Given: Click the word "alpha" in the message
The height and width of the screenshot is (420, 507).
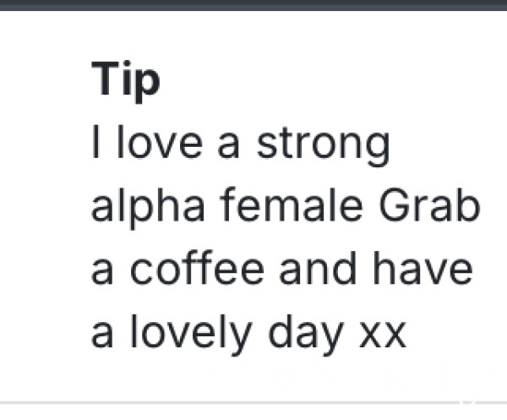Looking at the screenshot, I should (148, 209).
